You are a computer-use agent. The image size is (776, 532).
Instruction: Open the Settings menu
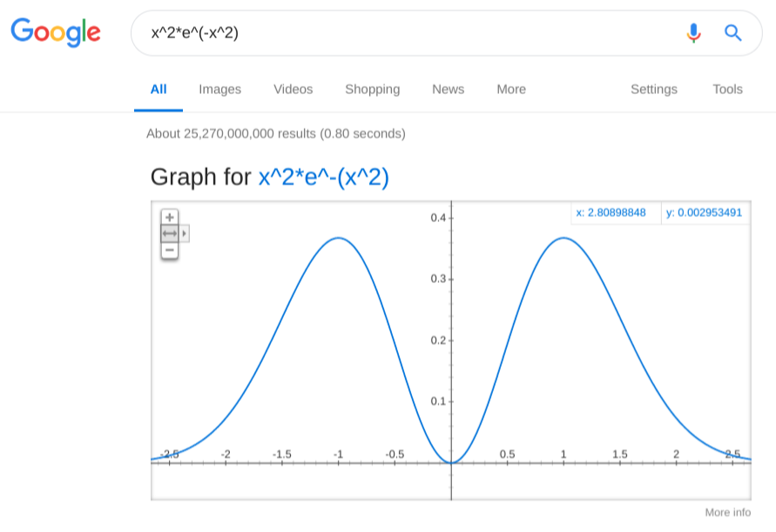click(x=653, y=89)
